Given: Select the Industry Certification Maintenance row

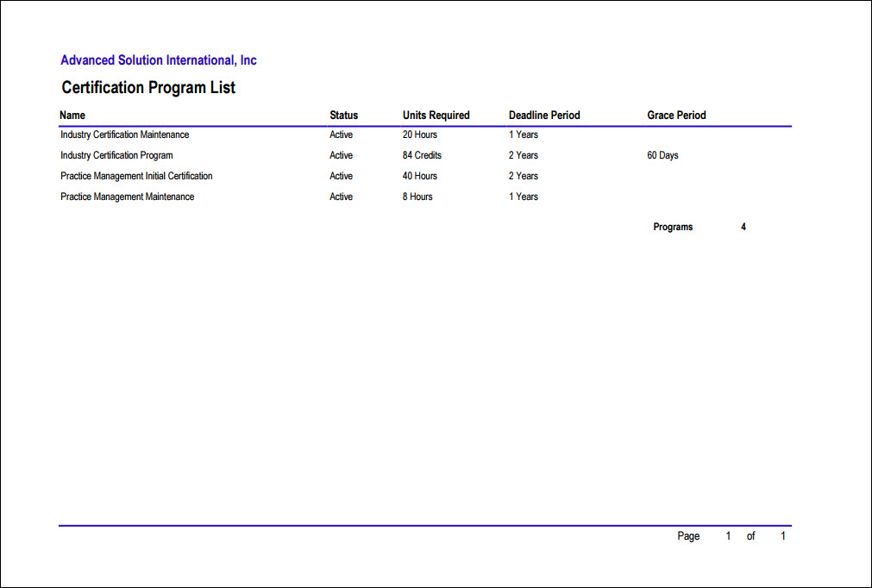Looking at the screenshot, I should point(123,134).
